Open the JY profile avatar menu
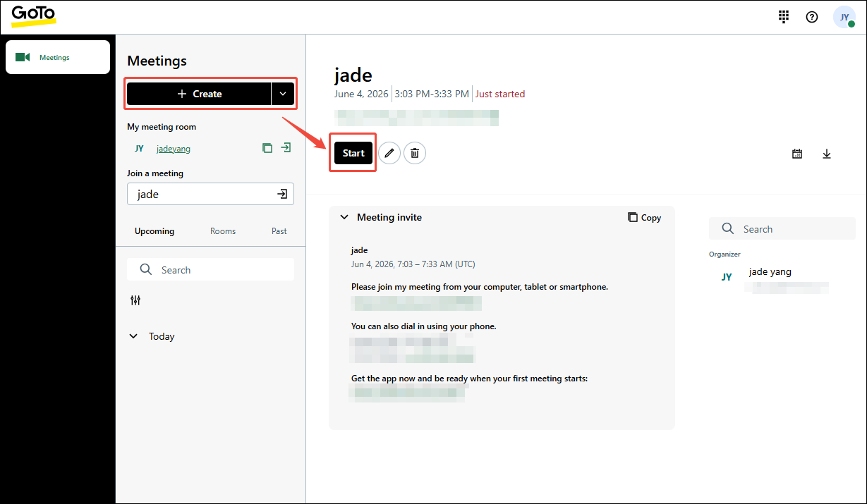Image resolution: width=867 pixels, height=504 pixels. point(844,17)
